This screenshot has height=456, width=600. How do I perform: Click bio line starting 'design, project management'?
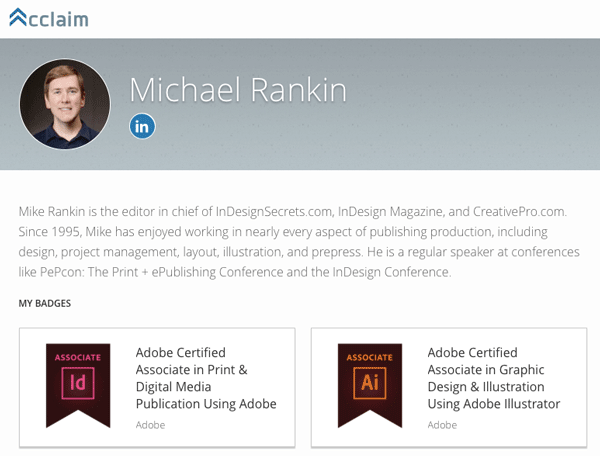[299, 252]
